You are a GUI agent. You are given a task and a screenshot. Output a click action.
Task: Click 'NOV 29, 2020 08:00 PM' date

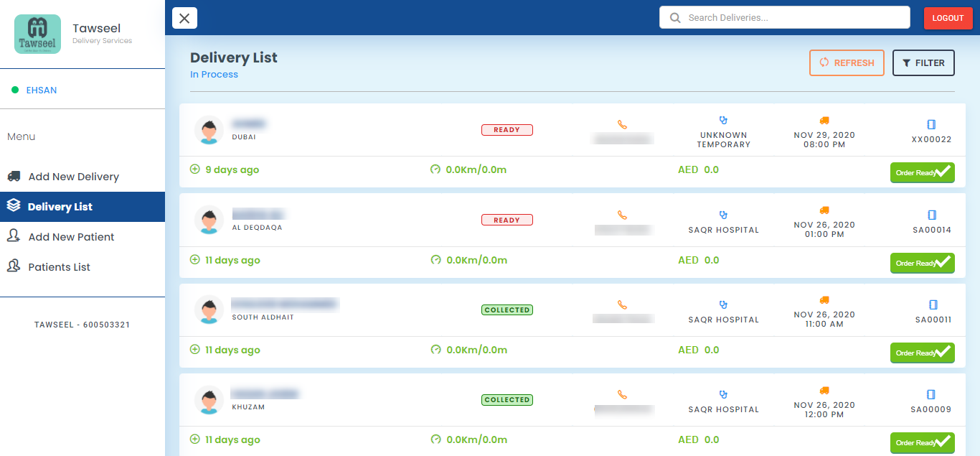pos(824,139)
